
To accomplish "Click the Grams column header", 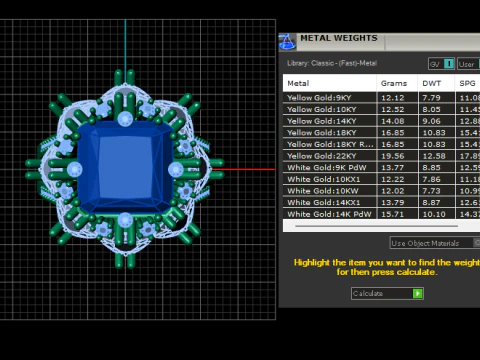I will [397, 83].
